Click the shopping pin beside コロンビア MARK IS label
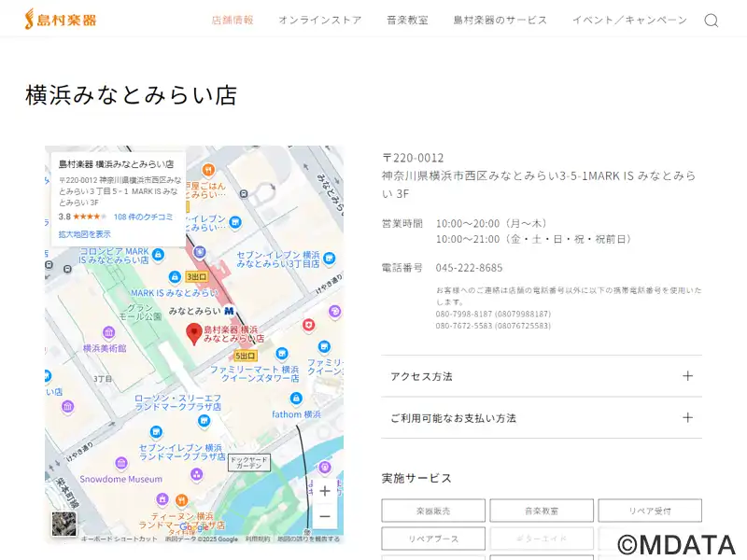 tap(158, 254)
